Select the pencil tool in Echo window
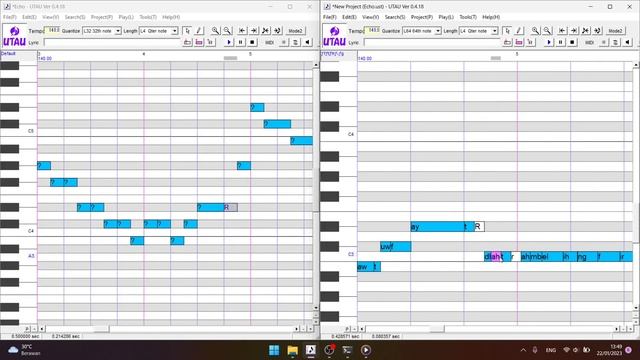This screenshot has width=640, height=360. click(199, 31)
